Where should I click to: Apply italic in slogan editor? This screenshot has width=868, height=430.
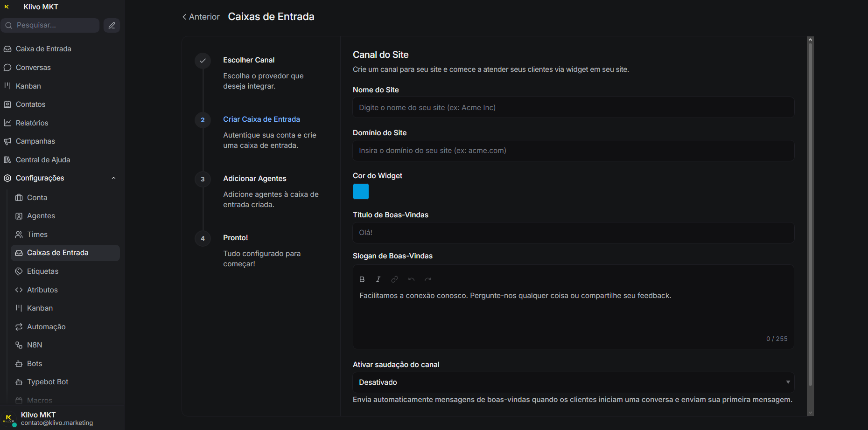click(x=378, y=279)
